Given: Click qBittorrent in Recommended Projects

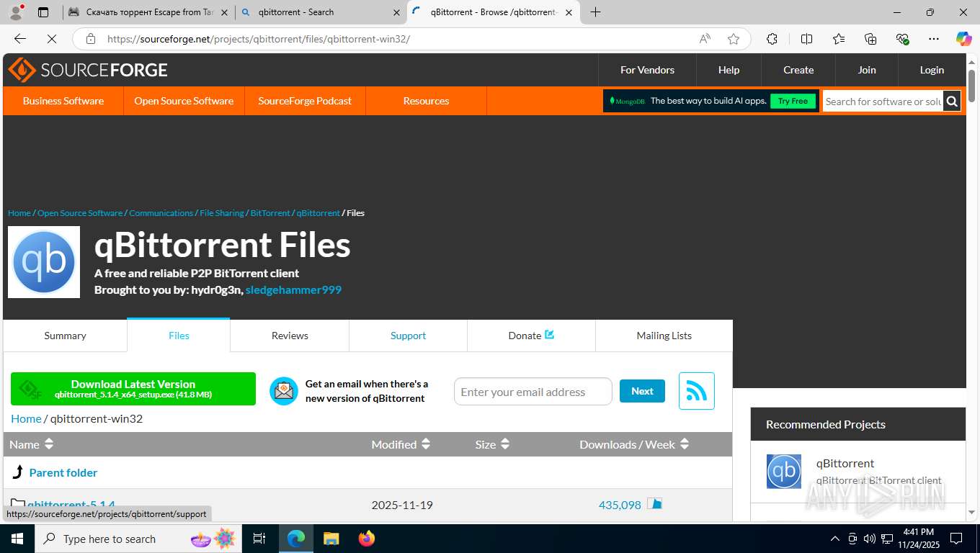Looking at the screenshot, I should [845, 463].
